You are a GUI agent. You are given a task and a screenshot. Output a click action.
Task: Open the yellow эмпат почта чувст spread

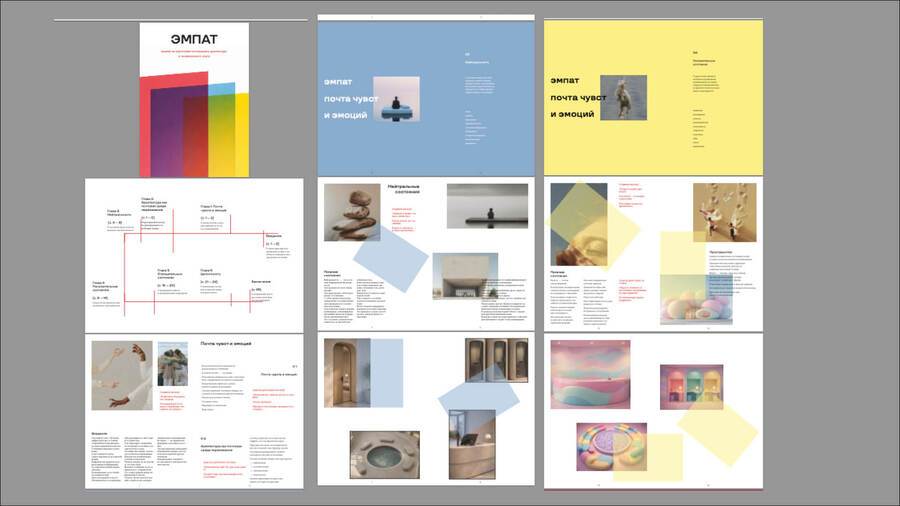coord(653,98)
